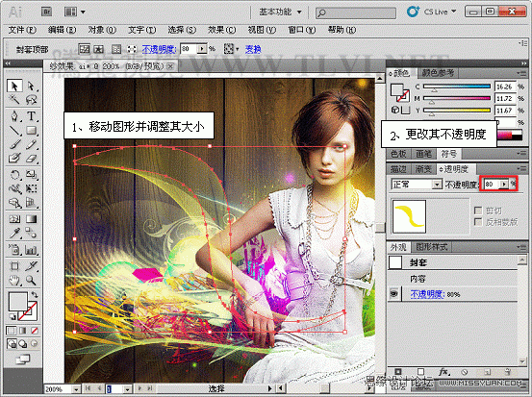Image resolution: width=532 pixels, height=397 pixels.
Task: Click the fx add effect icon
Action: tap(443, 372)
